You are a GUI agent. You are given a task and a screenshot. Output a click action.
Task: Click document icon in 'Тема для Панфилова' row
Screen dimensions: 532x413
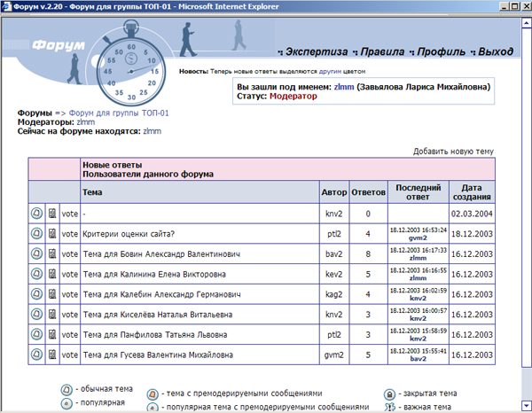click(x=52, y=335)
